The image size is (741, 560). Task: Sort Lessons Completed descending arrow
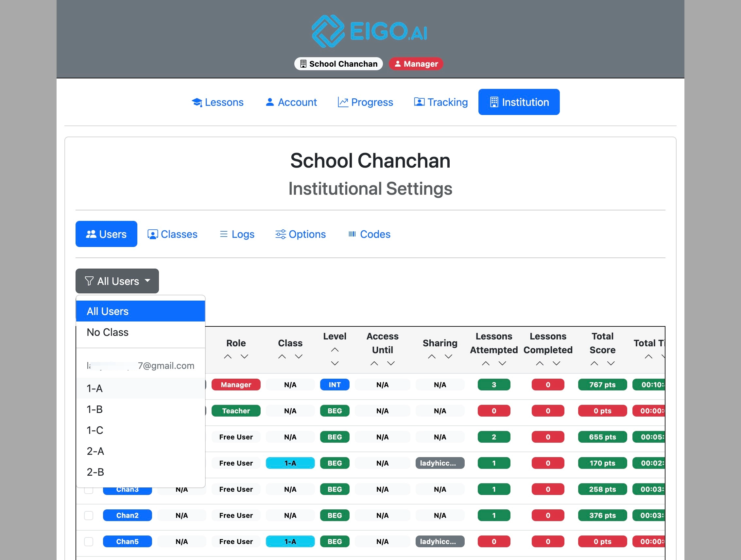click(x=557, y=363)
